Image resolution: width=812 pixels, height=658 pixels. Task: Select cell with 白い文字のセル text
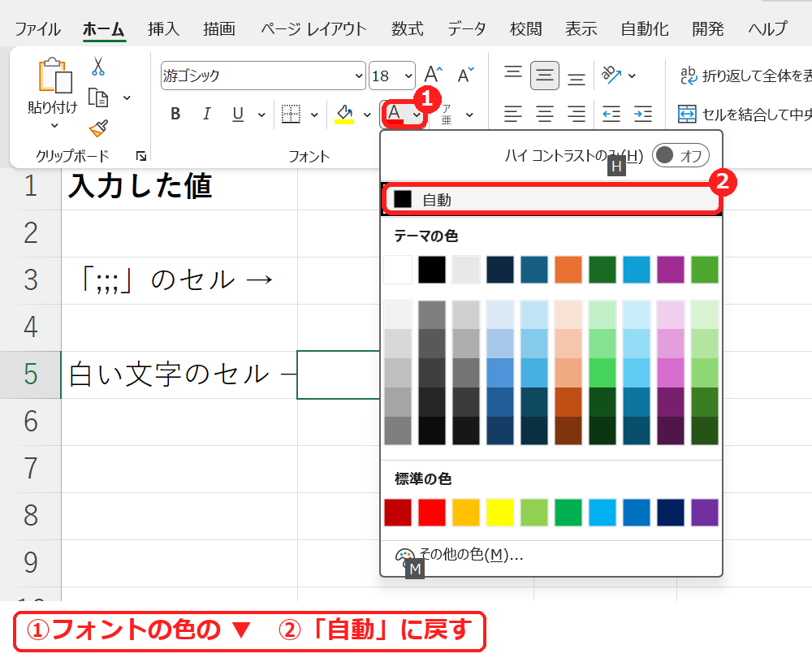(x=179, y=374)
